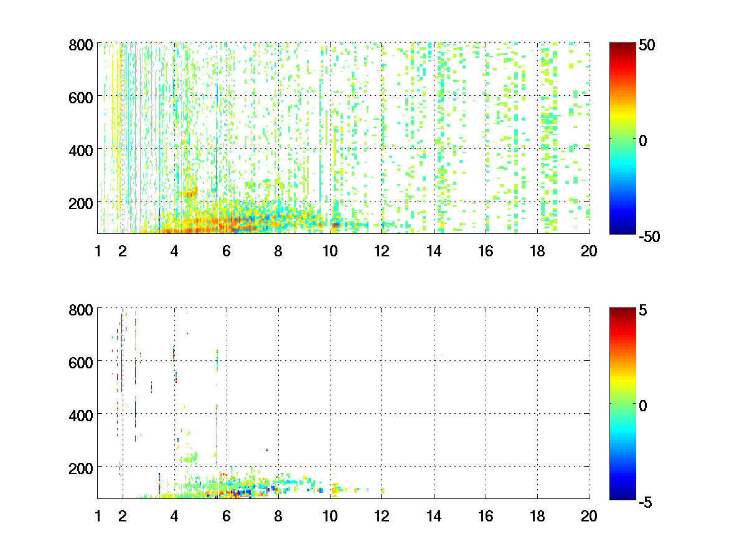747x560 pixels.
Task: Select the lower spectrogram plot area
Action: click(344, 403)
